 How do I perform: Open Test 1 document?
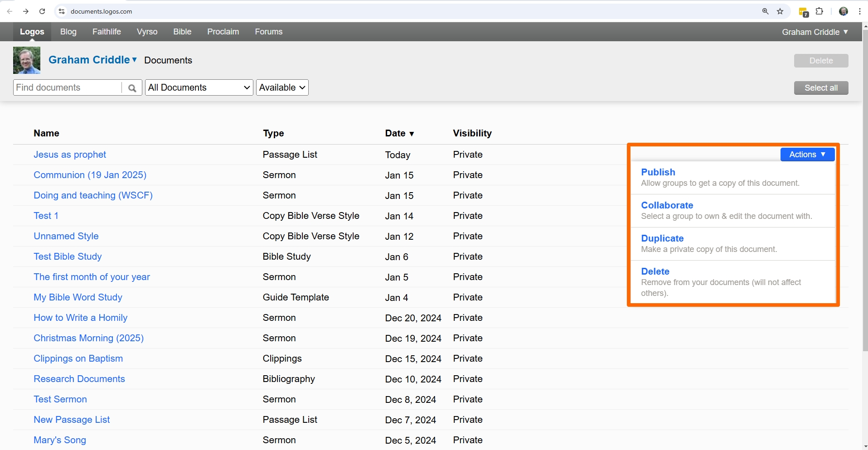[46, 216]
